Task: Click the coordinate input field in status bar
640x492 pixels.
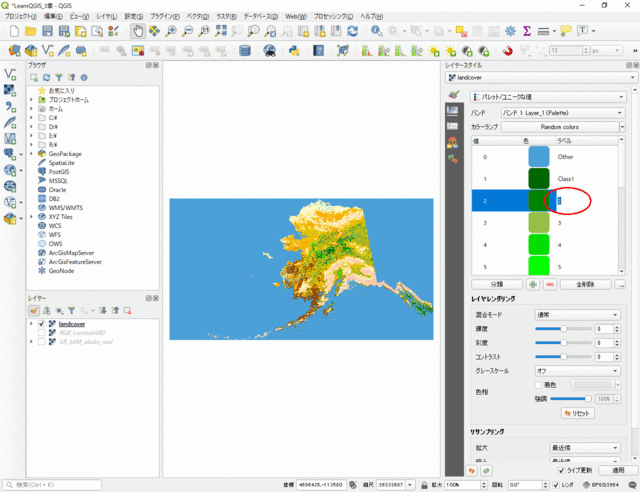Action: tap(321, 485)
